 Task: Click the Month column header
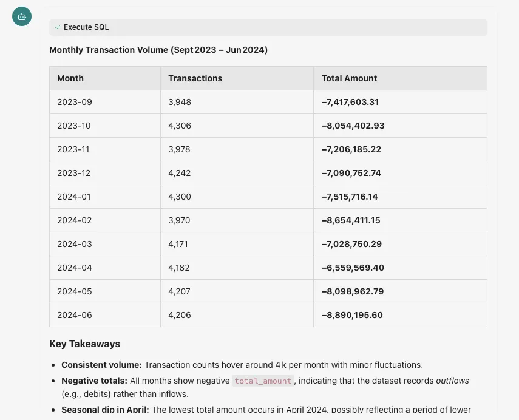pyautogui.click(x=70, y=78)
